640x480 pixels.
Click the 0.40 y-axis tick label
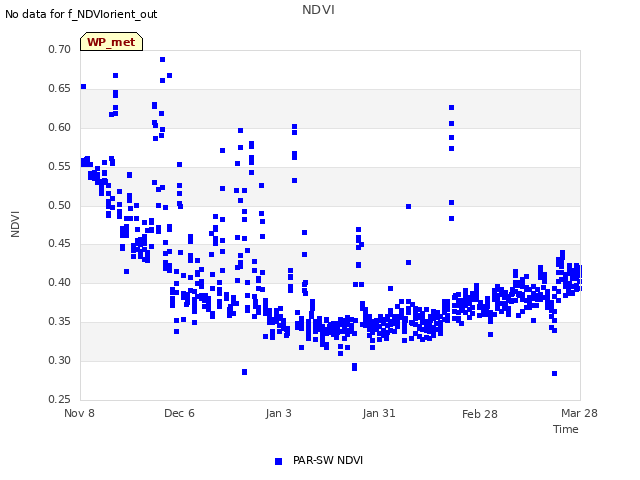tap(59, 282)
